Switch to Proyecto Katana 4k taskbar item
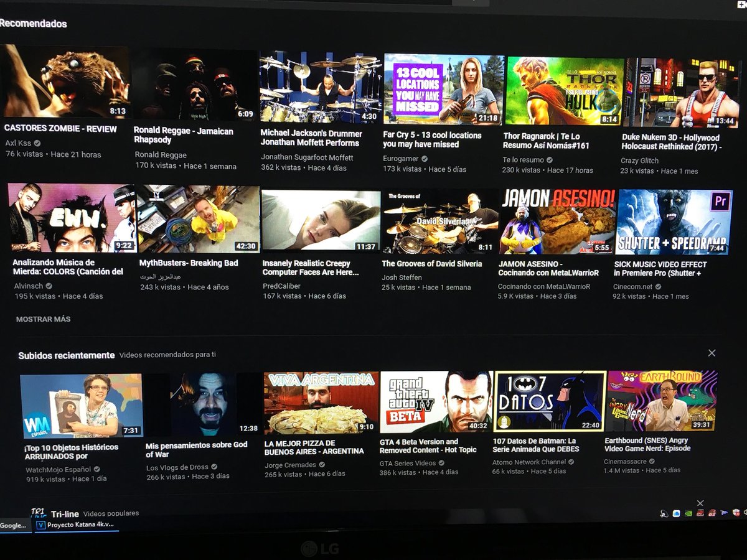Viewport: 747px width, 560px height. tap(76, 525)
